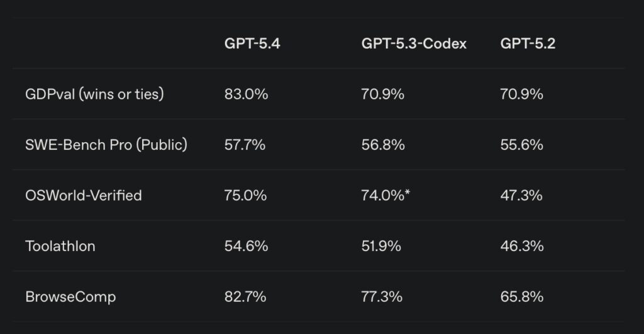Click the 82.7% BrowseComp score

tap(245, 296)
